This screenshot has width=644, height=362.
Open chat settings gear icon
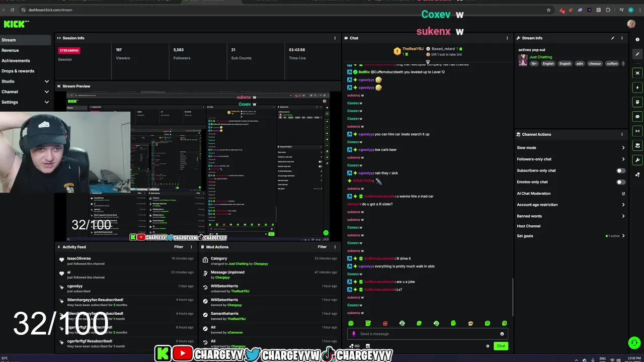coord(488,346)
